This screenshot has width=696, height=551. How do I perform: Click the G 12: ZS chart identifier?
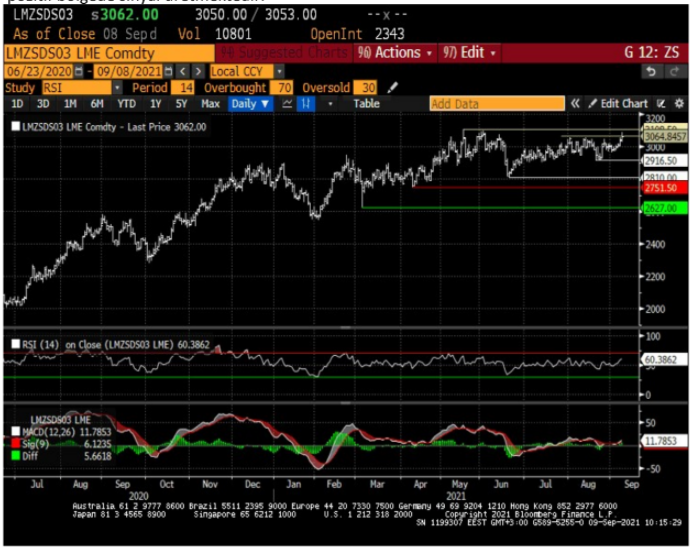point(651,52)
